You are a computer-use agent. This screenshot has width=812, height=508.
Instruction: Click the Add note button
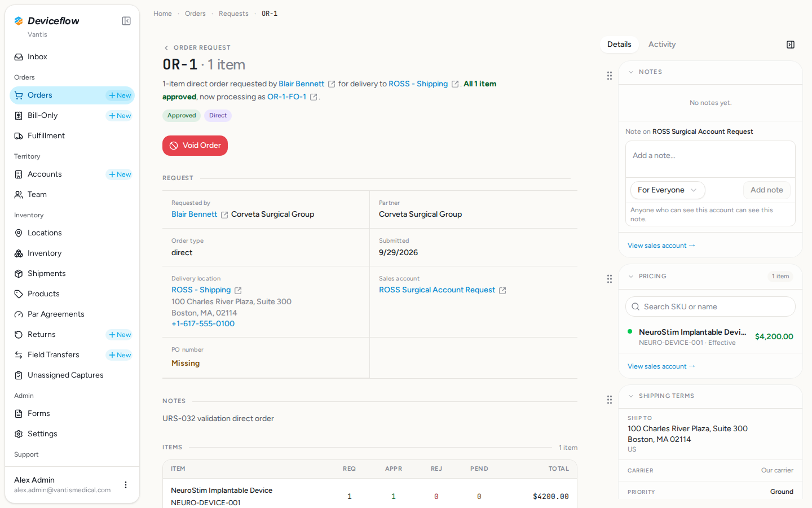767,190
